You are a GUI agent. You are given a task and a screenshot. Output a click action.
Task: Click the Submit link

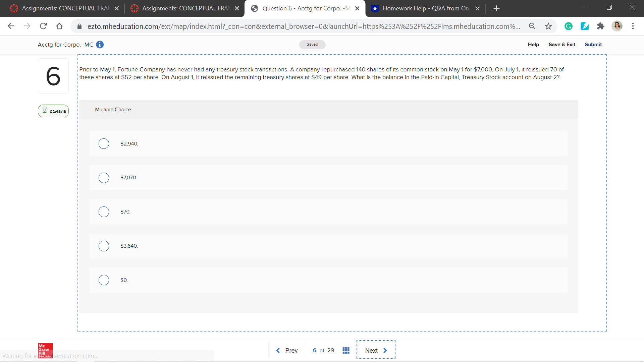[593, 45]
